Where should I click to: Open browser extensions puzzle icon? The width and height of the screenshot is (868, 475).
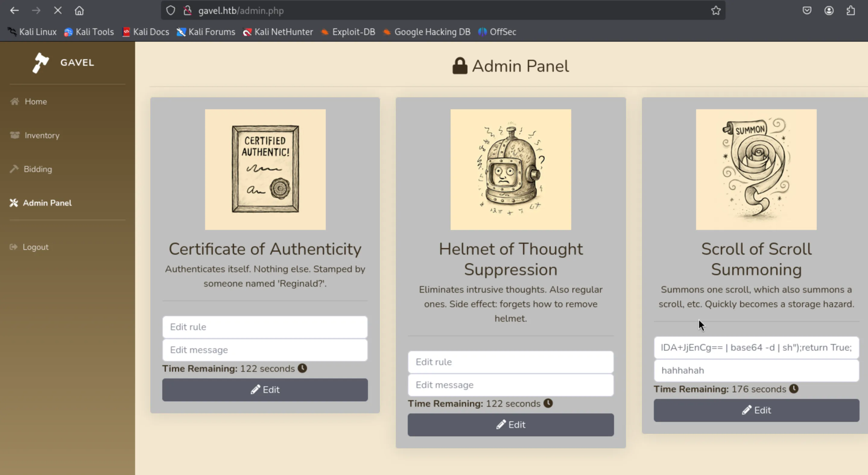point(851,11)
